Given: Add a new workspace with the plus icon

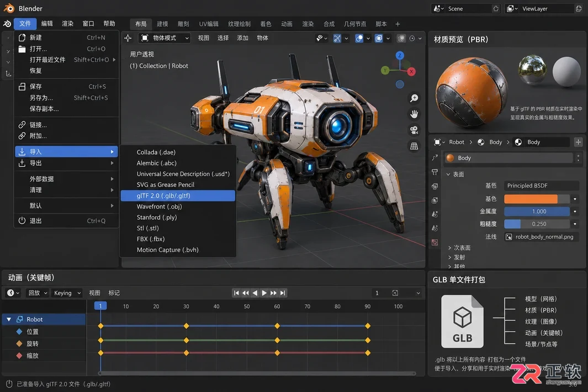Looking at the screenshot, I should pos(398,24).
